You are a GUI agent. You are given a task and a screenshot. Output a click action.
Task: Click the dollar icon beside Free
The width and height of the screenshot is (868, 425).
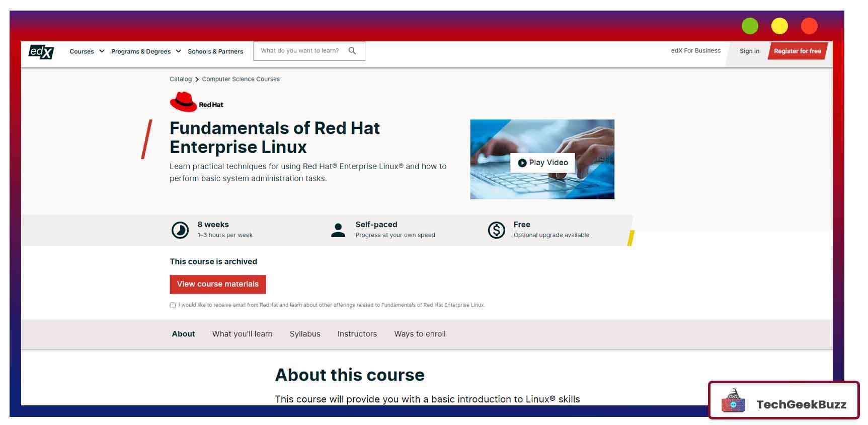tap(496, 230)
